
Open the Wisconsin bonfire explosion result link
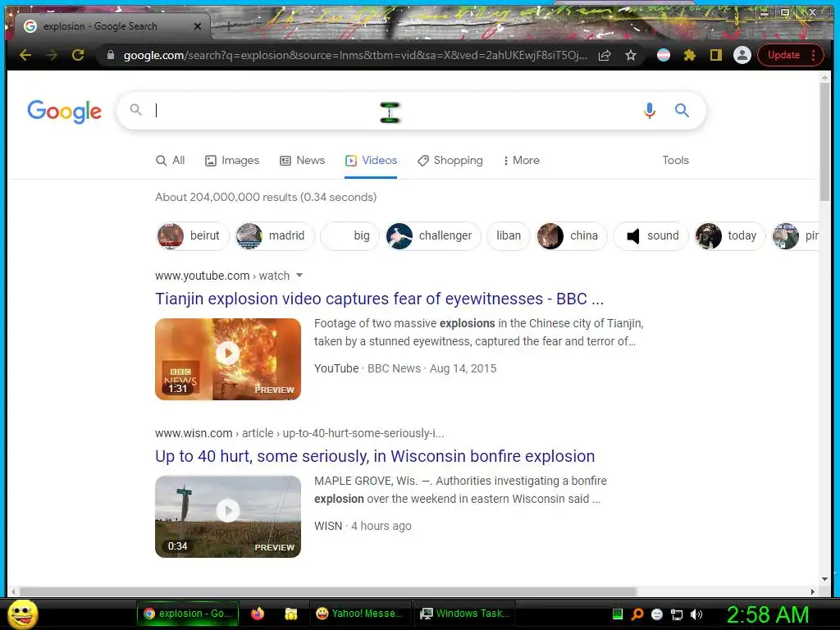pos(375,456)
